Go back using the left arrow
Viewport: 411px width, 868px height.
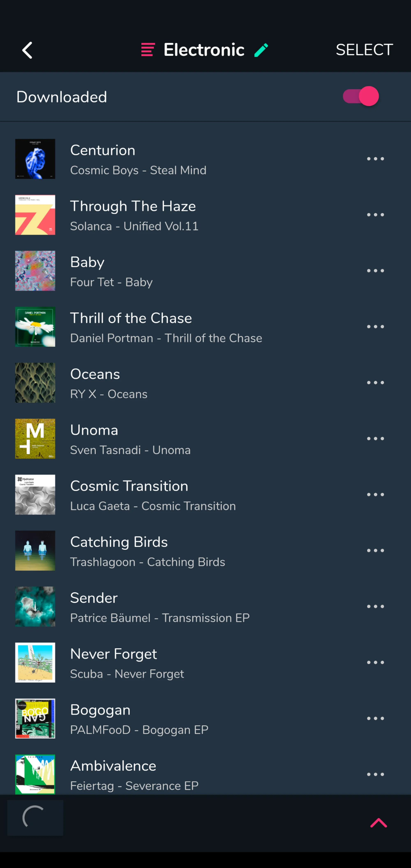[27, 50]
